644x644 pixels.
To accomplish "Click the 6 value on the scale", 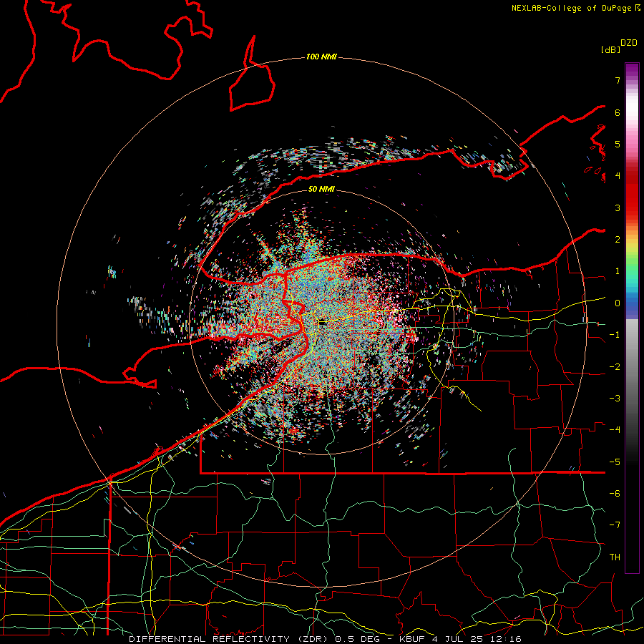I will tap(618, 112).
